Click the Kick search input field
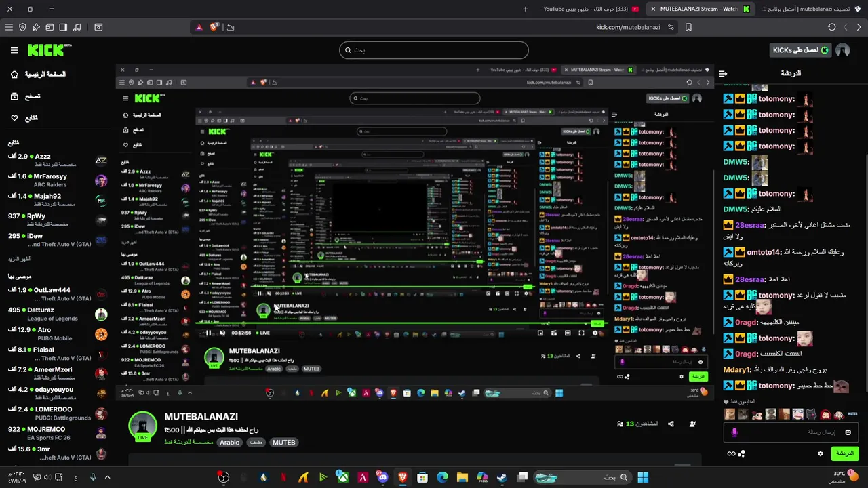Viewport: 868px width, 488px height. coord(434,50)
